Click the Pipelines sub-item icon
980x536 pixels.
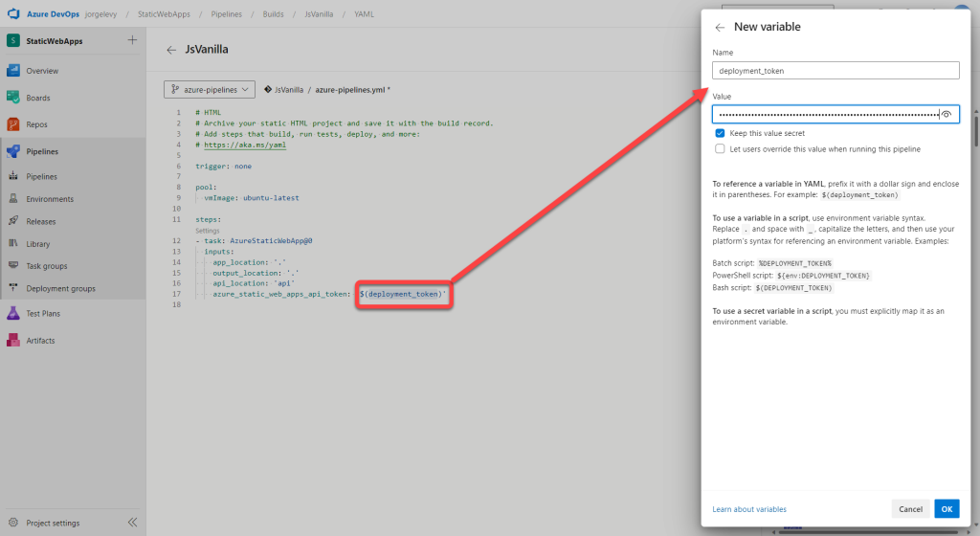(x=13, y=176)
